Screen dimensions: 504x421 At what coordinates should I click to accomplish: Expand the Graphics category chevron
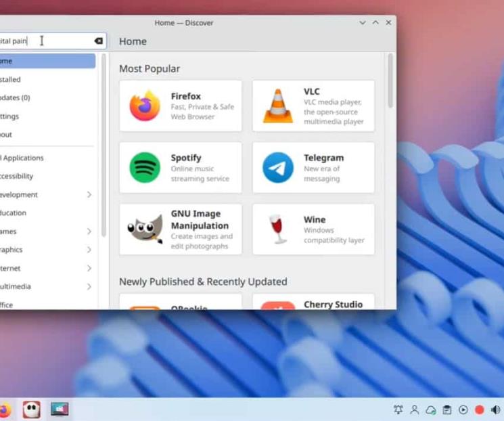(89, 250)
